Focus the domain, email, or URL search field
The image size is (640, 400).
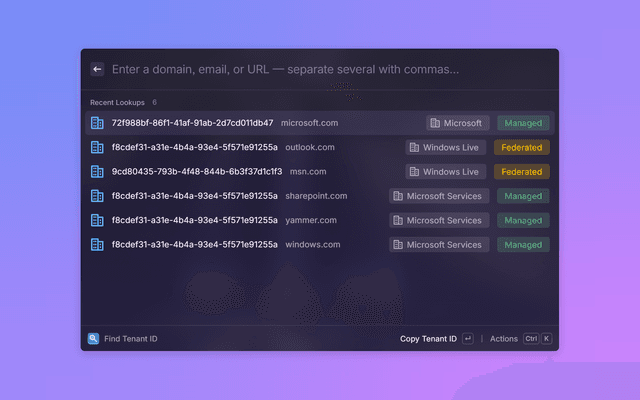point(285,69)
